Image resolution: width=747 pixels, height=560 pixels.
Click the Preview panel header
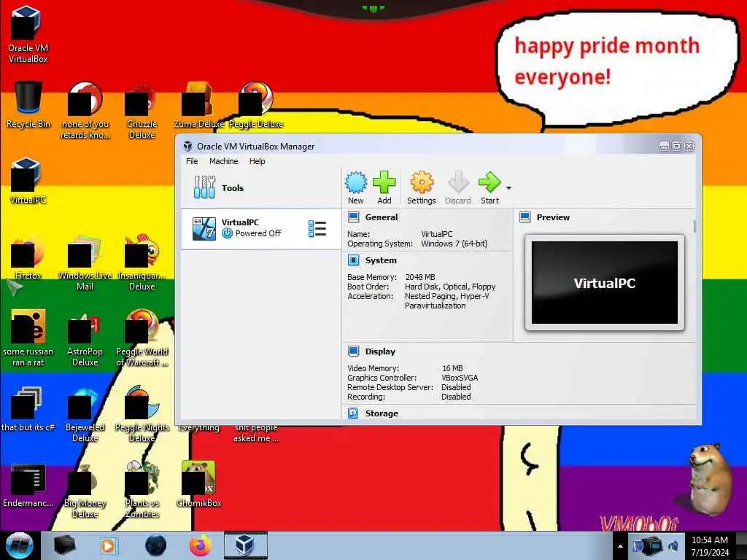(x=553, y=217)
